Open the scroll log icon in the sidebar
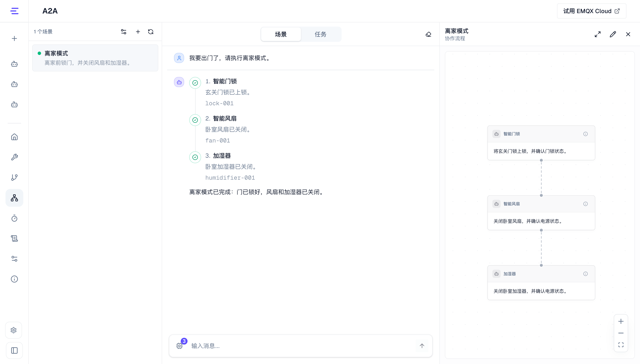The image size is (640, 364). (x=14, y=238)
